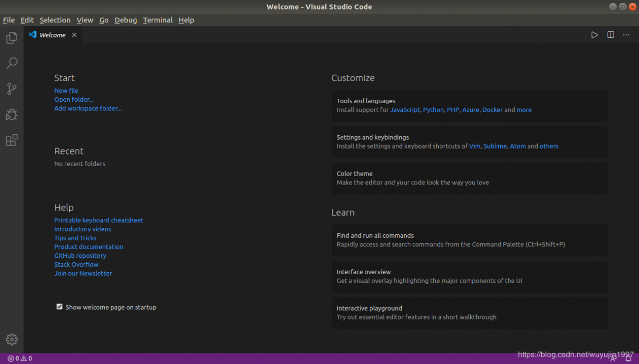This screenshot has height=364, width=639.
Task: Click Join our Newsletter link
Action: click(83, 273)
